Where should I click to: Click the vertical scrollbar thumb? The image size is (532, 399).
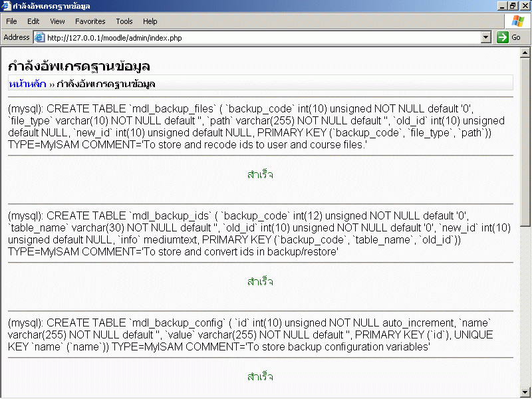pyautogui.click(x=526, y=140)
